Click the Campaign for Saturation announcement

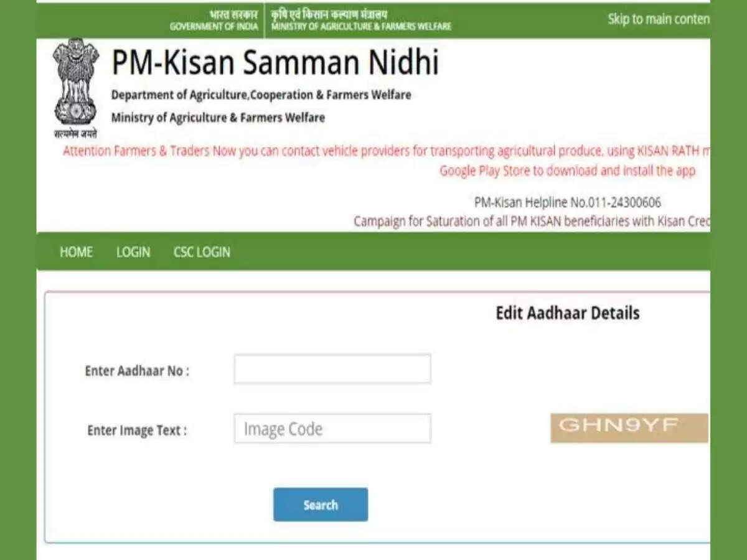[x=532, y=222]
